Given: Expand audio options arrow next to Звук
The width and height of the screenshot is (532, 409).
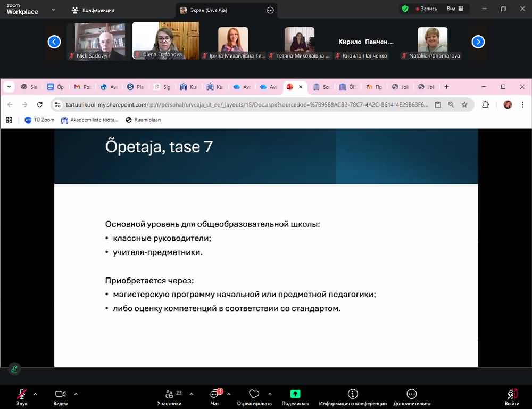Looking at the screenshot, I should click(35, 394).
